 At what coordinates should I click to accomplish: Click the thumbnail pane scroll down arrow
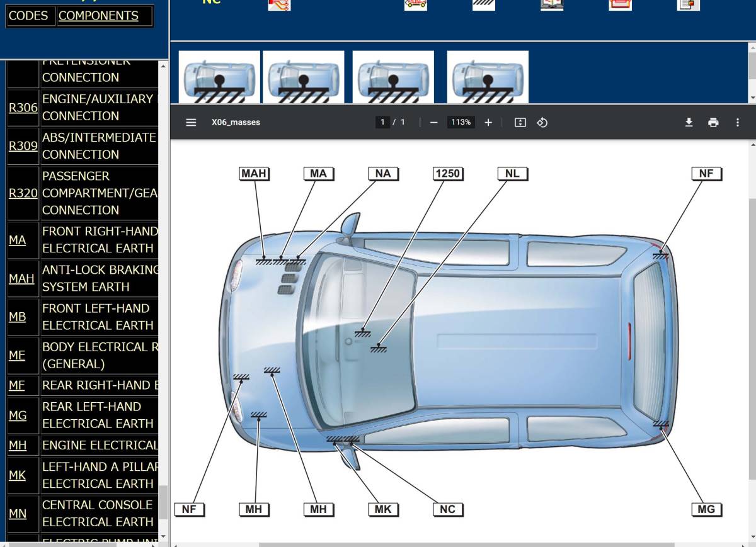752,98
